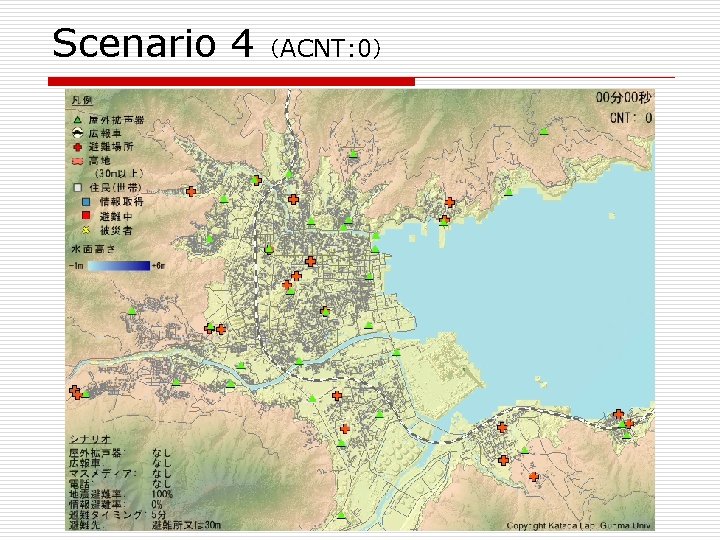
Task: Click the Copyright Gunma Univ. credit
Action: point(579,526)
